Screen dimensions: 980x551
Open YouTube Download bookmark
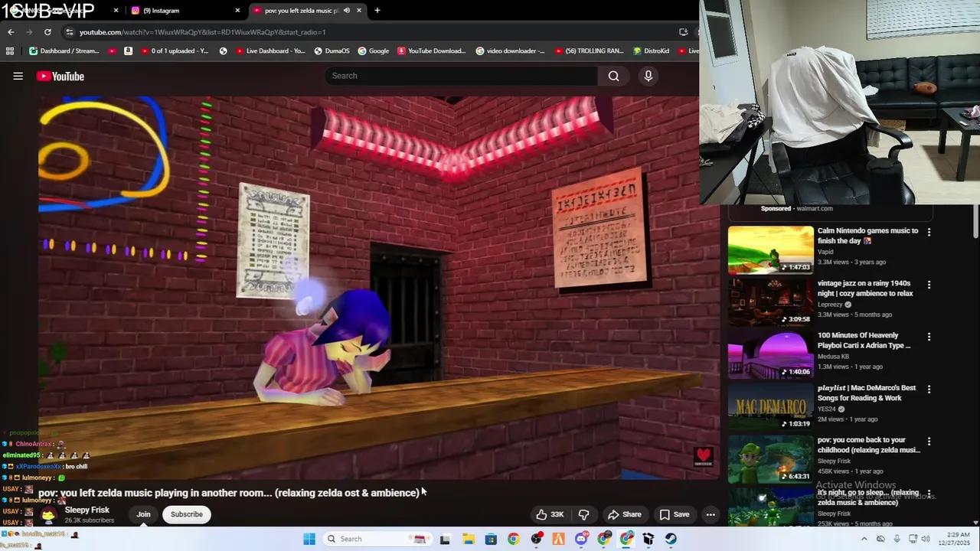coord(432,51)
